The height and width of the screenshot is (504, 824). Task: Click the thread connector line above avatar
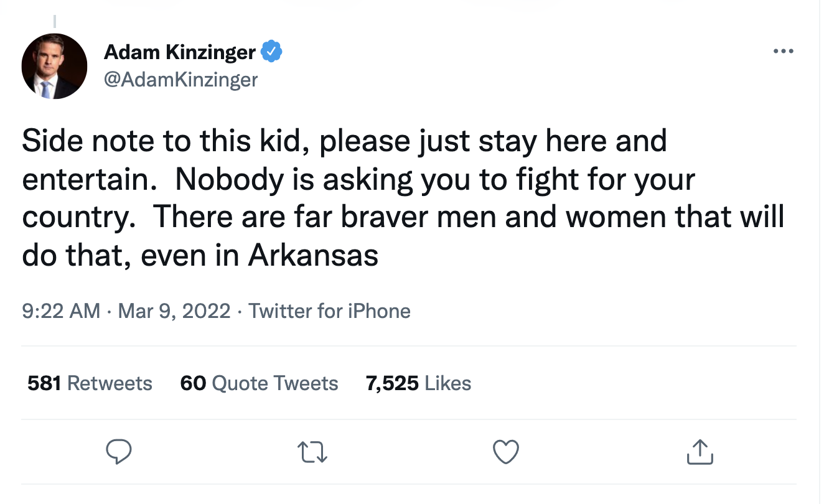pyautogui.click(x=54, y=20)
